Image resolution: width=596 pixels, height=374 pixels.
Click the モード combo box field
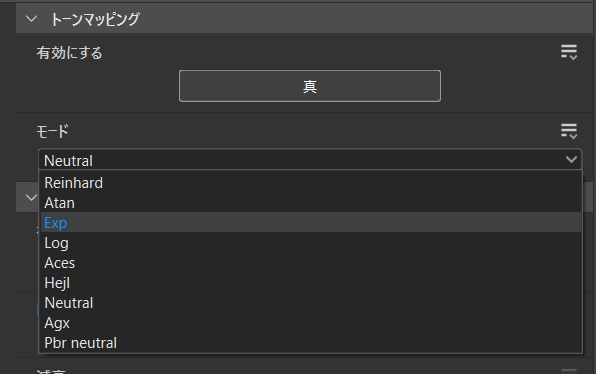tap(310, 160)
